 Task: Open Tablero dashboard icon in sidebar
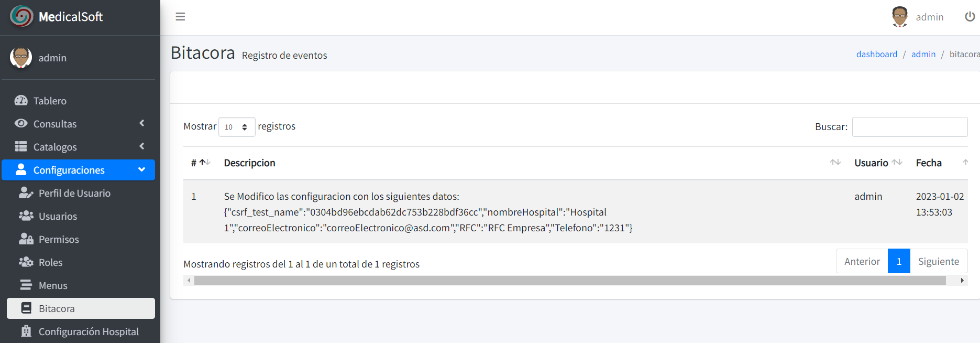click(x=21, y=100)
